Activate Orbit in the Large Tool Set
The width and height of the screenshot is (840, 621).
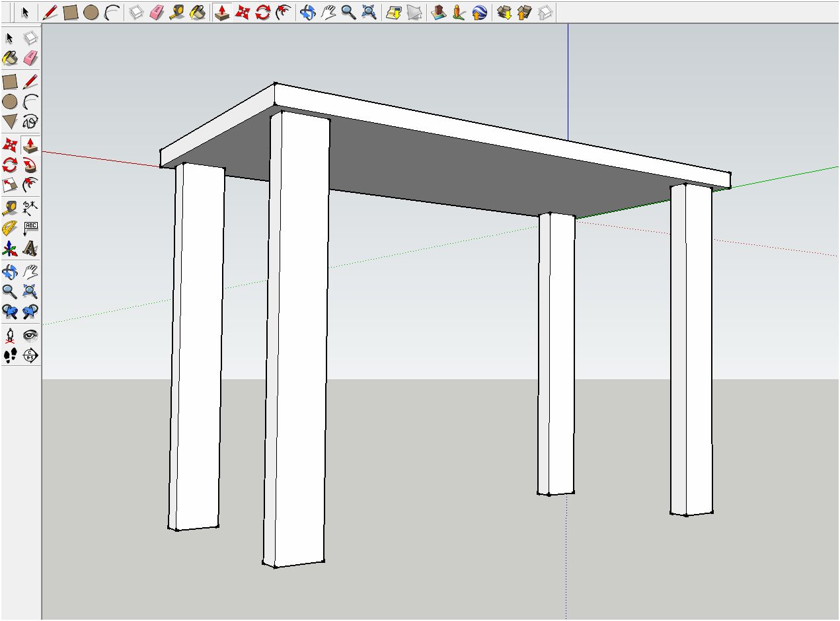point(10,272)
